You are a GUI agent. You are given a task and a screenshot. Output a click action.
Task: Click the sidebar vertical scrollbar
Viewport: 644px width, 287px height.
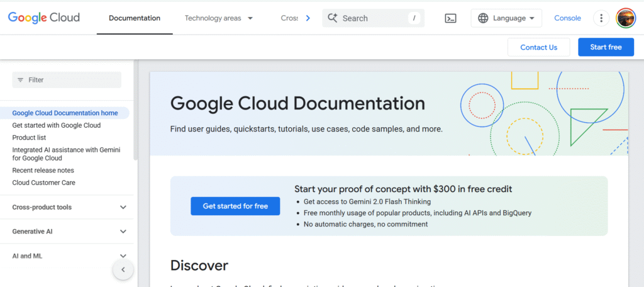pos(136,111)
